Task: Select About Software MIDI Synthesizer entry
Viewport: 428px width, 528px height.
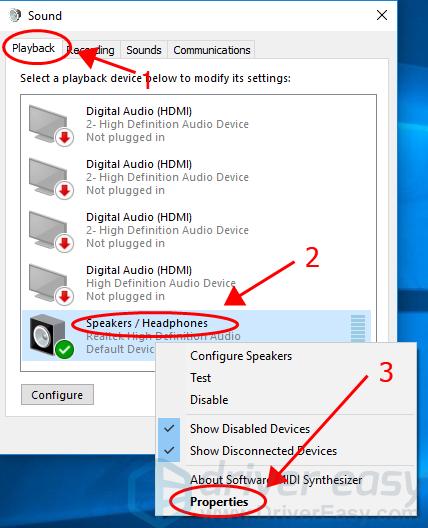Action: 276,480
